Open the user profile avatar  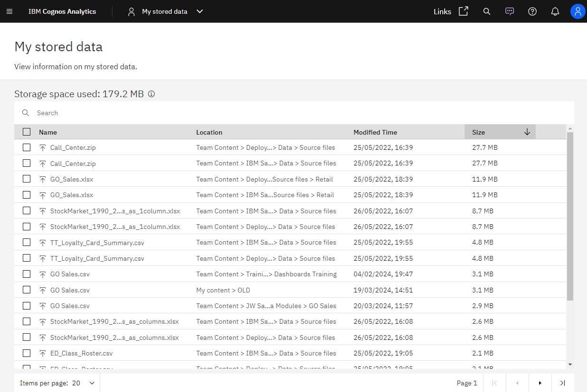click(578, 11)
